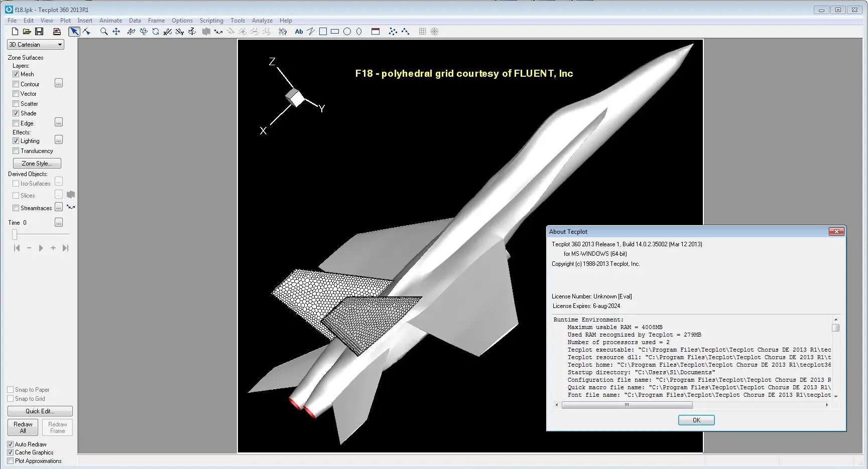Open Edge details ellipsis button
The height and width of the screenshot is (469, 868).
[x=59, y=122]
